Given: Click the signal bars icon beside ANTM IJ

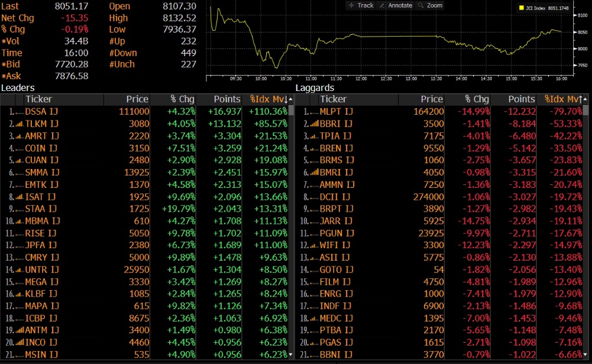Looking at the screenshot, I should pos(20,330).
